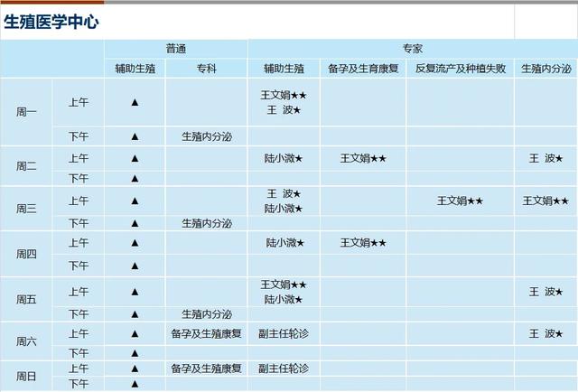Screen dimensions: 578x392
Task: Click 陆小溦★ in the 周二 上午 row
Action: coord(284,159)
